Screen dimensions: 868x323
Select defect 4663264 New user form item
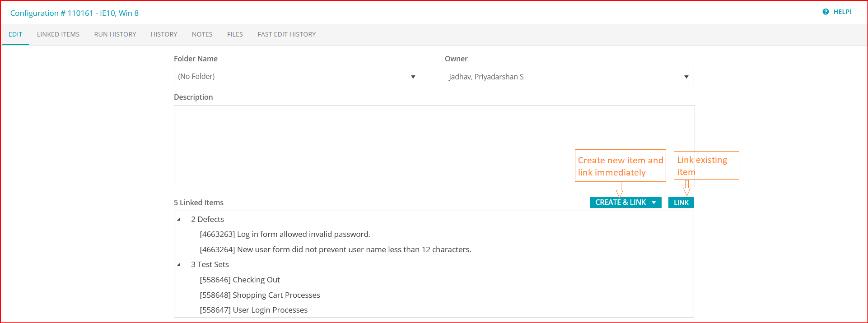click(x=336, y=249)
